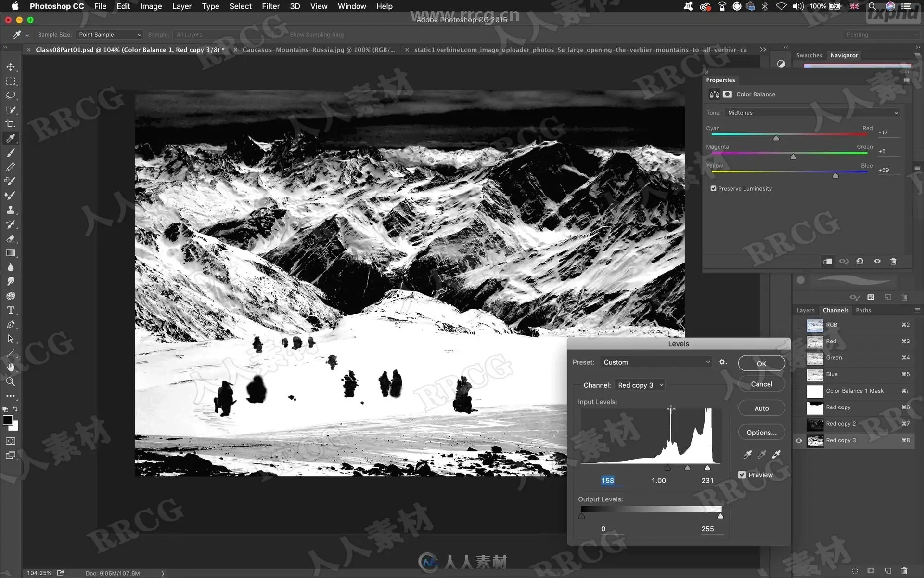924x578 pixels.
Task: Select the Move tool
Action: click(11, 67)
